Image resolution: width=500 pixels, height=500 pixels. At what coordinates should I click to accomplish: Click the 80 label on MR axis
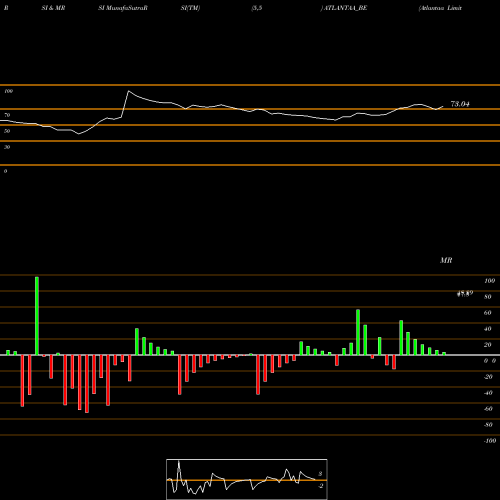click(488, 297)
